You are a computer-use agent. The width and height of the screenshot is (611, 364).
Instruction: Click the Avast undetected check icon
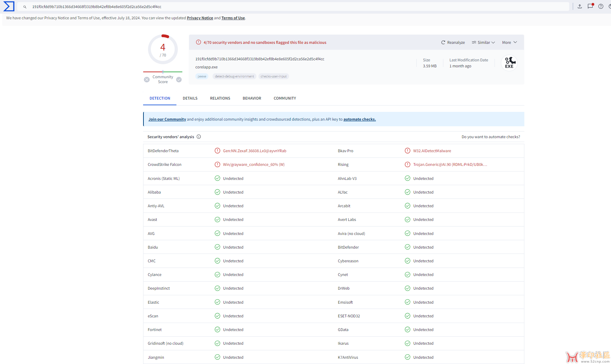[x=217, y=220]
